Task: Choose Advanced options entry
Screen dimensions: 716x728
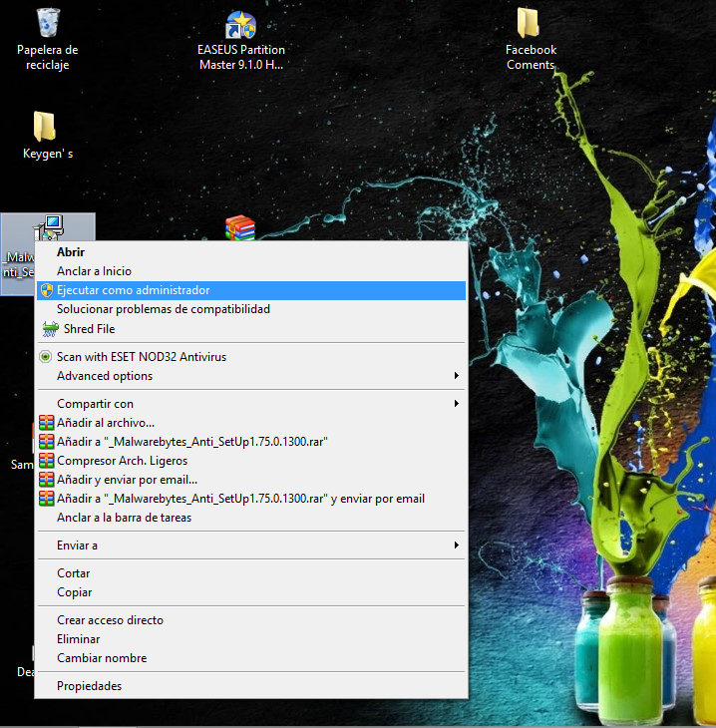Action: tap(251, 376)
